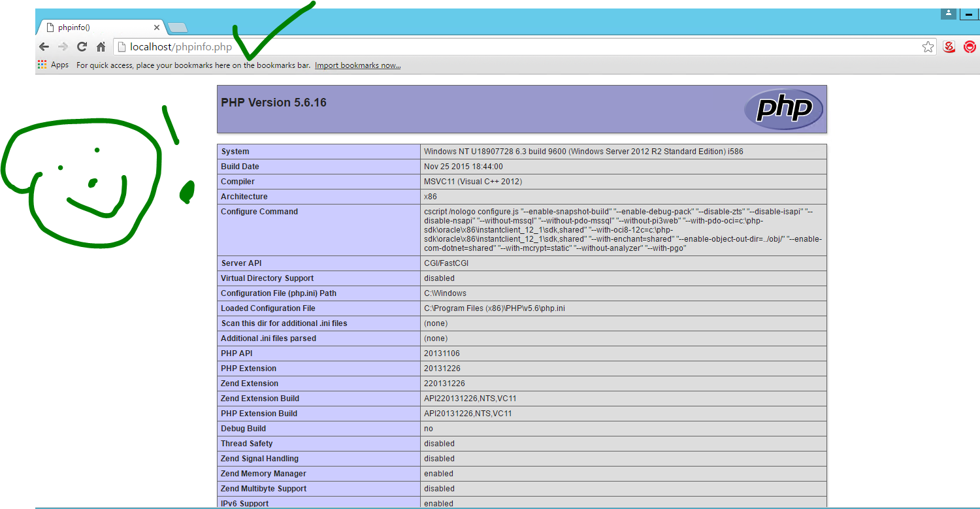Click the PHP API label
The width and height of the screenshot is (980, 509).
tap(237, 353)
